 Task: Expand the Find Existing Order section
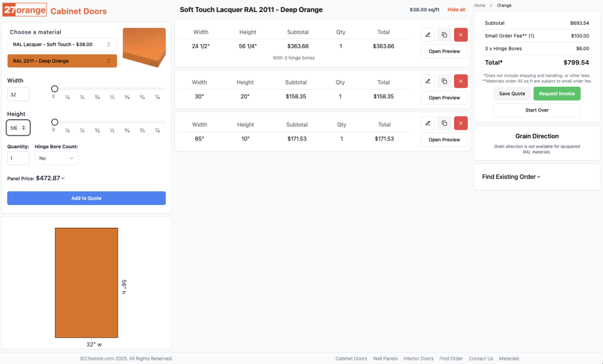pyautogui.click(x=511, y=177)
